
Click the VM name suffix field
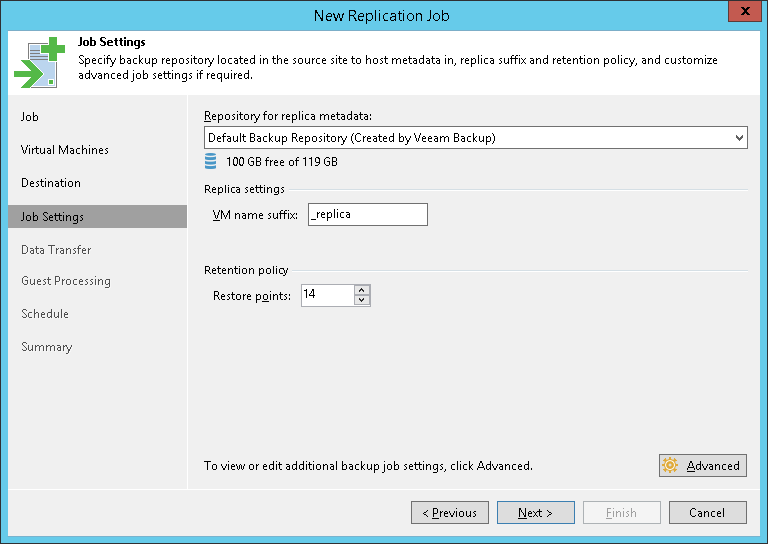pos(367,215)
